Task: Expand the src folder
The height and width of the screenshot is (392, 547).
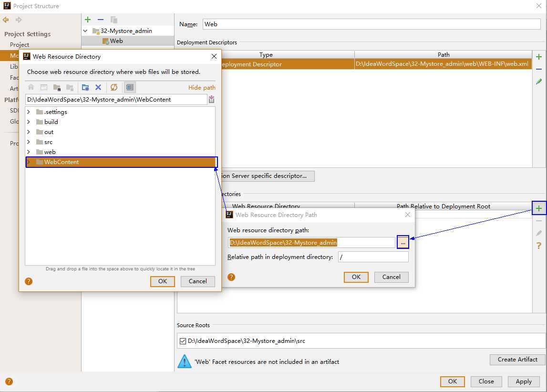Action: coord(29,142)
